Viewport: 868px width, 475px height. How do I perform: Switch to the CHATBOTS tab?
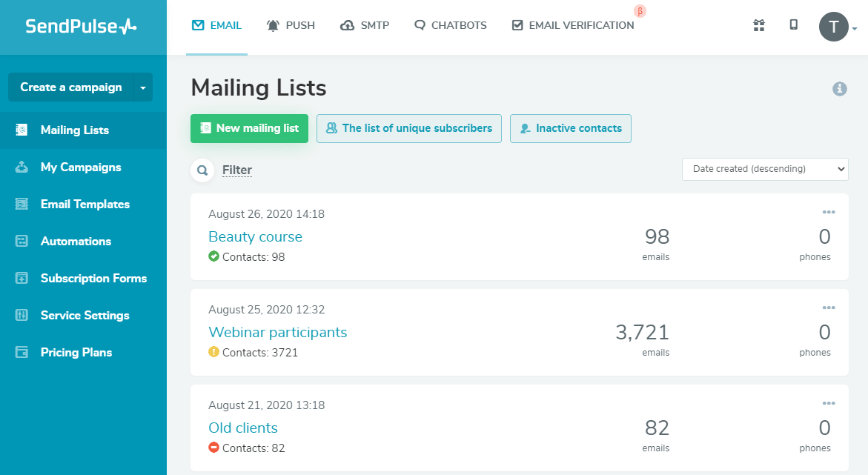[x=451, y=25]
